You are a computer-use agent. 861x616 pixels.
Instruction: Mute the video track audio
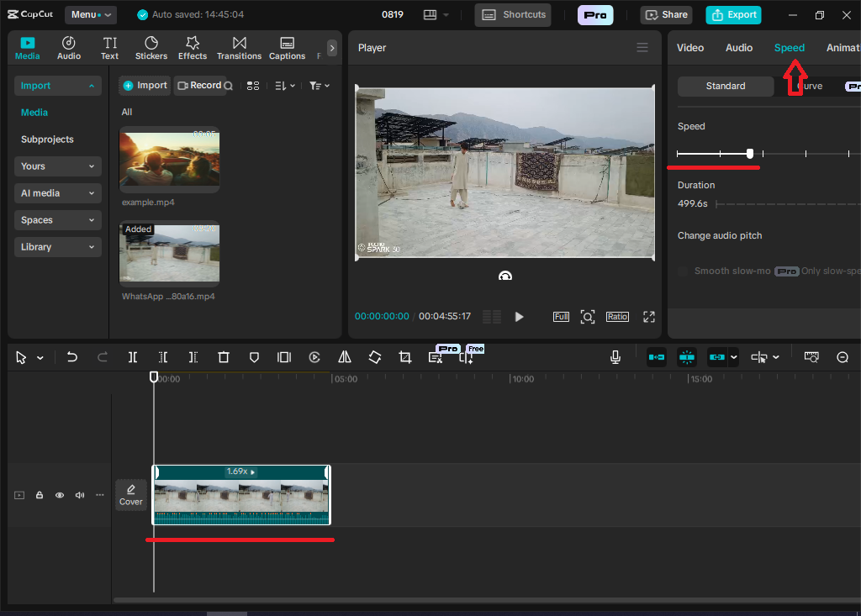click(x=80, y=495)
